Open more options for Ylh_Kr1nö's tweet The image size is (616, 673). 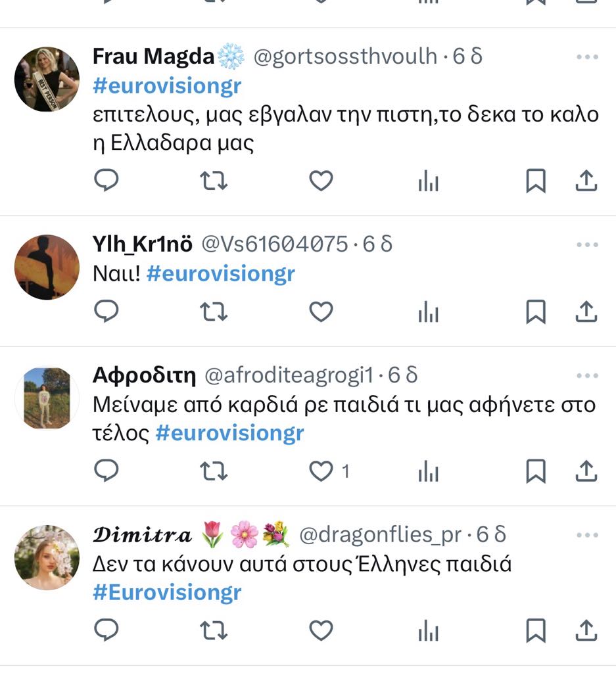586,244
